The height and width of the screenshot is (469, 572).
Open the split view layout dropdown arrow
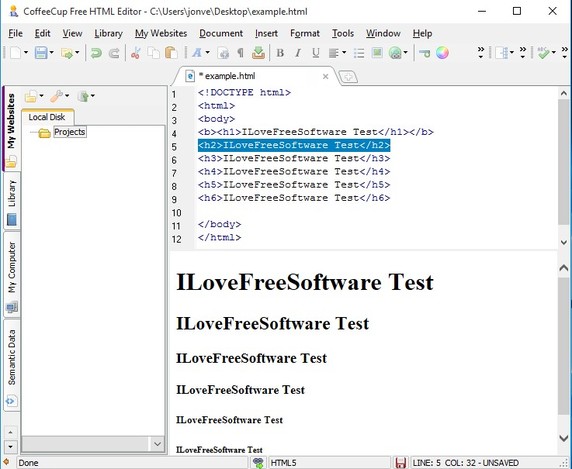pyautogui.click(x=512, y=53)
